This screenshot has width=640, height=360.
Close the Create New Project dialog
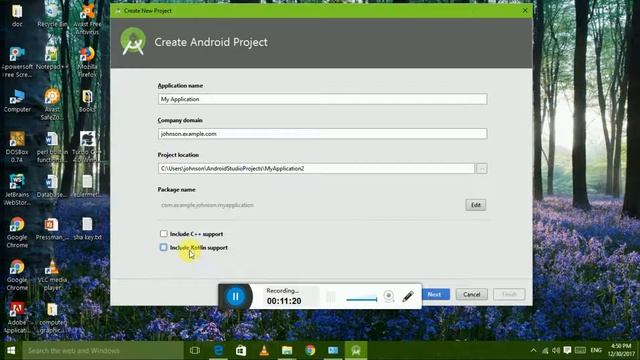(525, 11)
